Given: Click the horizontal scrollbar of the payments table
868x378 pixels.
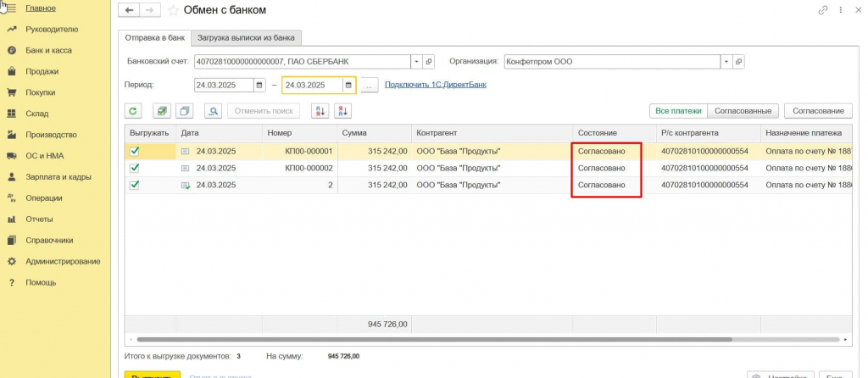Looking at the screenshot, I should coord(435,339).
